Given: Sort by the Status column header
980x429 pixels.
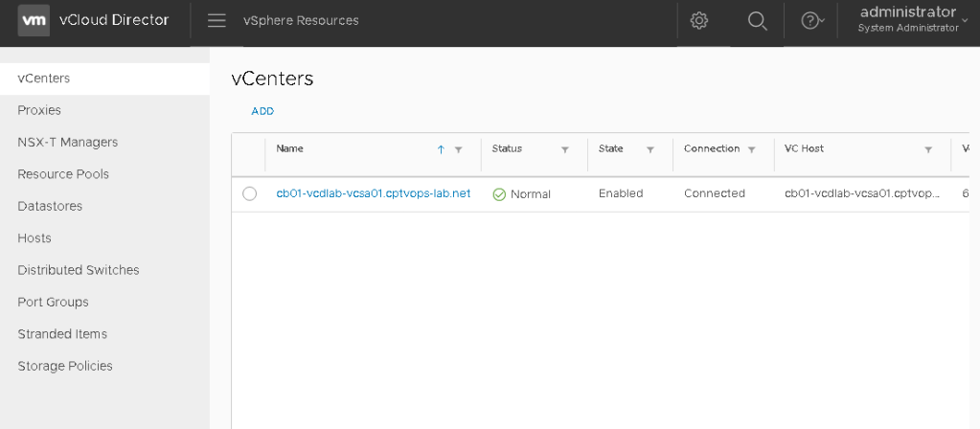Looking at the screenshot, I should point(507,149).
